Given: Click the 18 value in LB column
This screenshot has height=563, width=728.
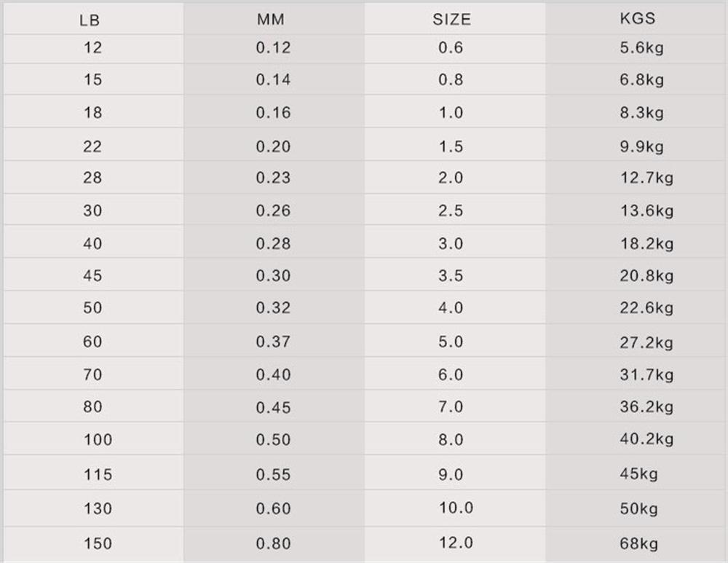Looking at the screenshot, I should 92,112.
